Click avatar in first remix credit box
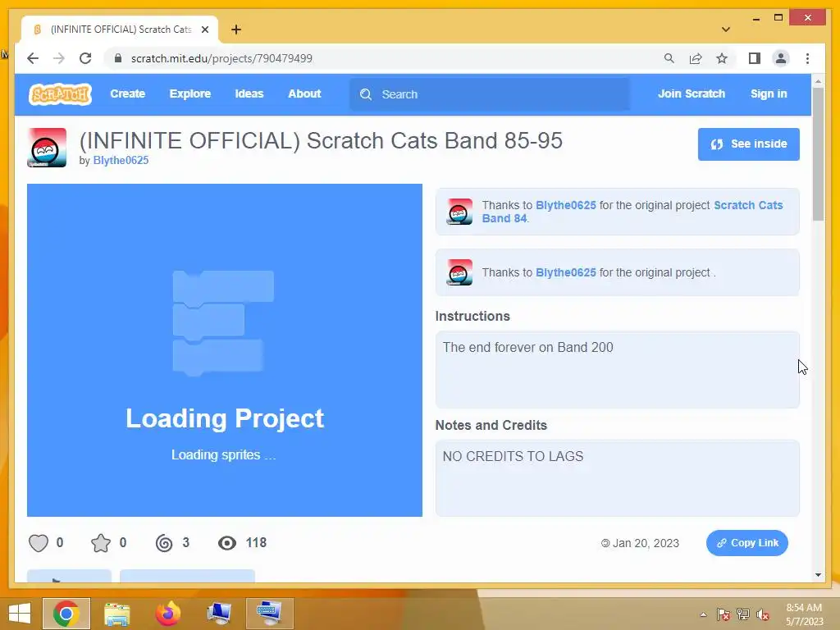 (x=459, y=212)
